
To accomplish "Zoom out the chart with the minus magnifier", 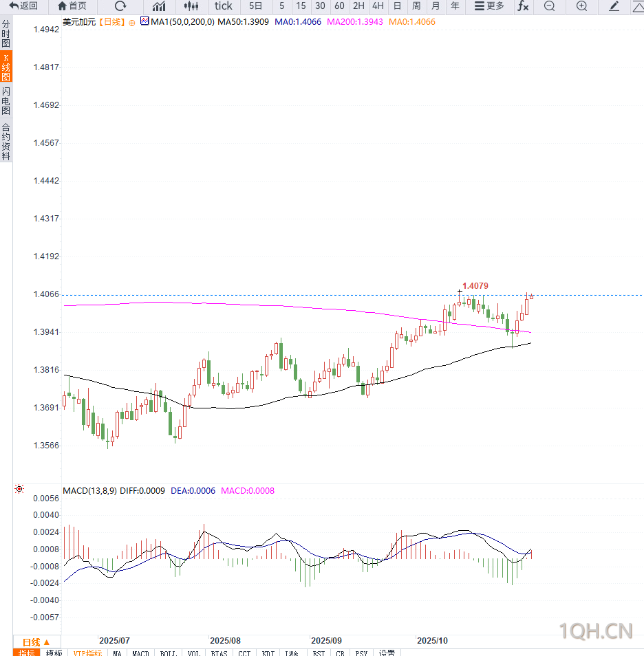I will click(x=549, y=6).
